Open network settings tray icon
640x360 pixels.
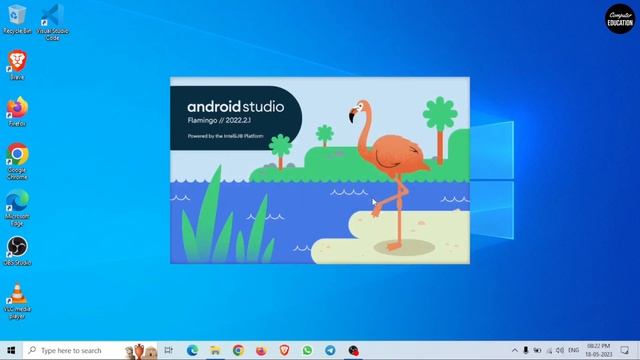549,350
